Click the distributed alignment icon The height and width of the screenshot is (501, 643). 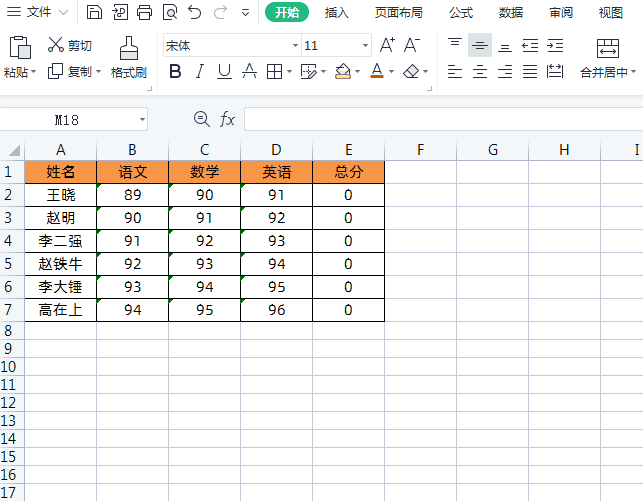click(x=555, y=71)
